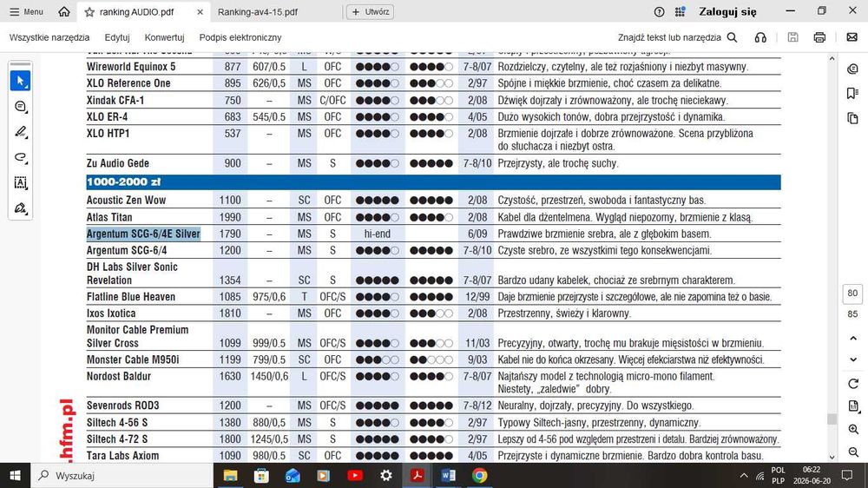Close the ranking AUDIO.pdf tab
The image size is (868, 488).
coord(200,11)
